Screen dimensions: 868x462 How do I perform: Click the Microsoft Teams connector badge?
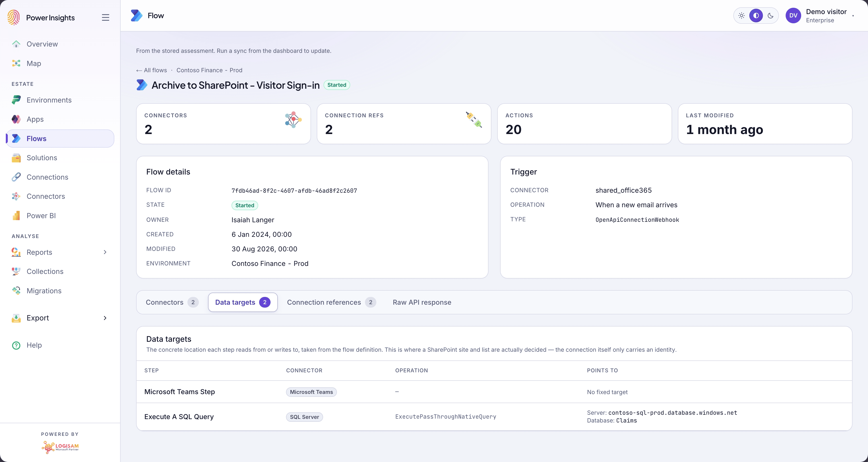tap(311, 392)
